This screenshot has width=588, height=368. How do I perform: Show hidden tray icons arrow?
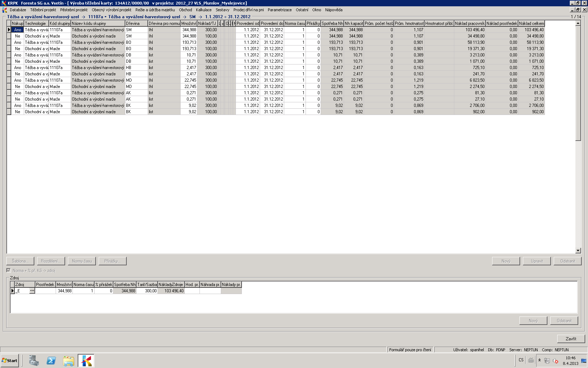539,360
